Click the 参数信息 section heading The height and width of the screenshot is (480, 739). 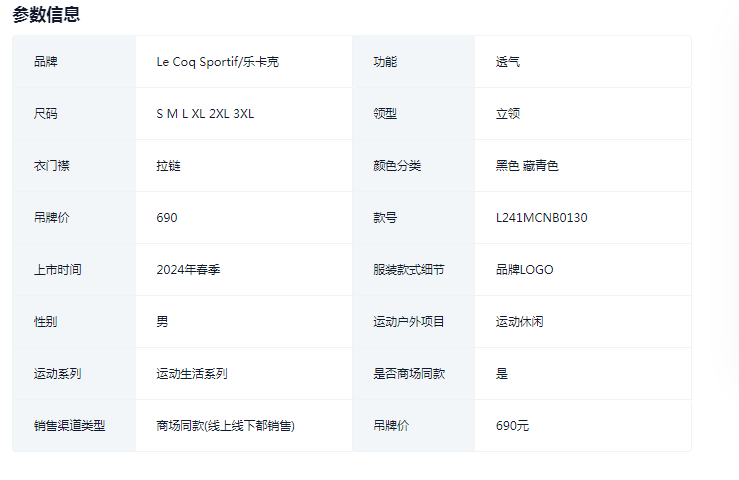coord(46,15)
